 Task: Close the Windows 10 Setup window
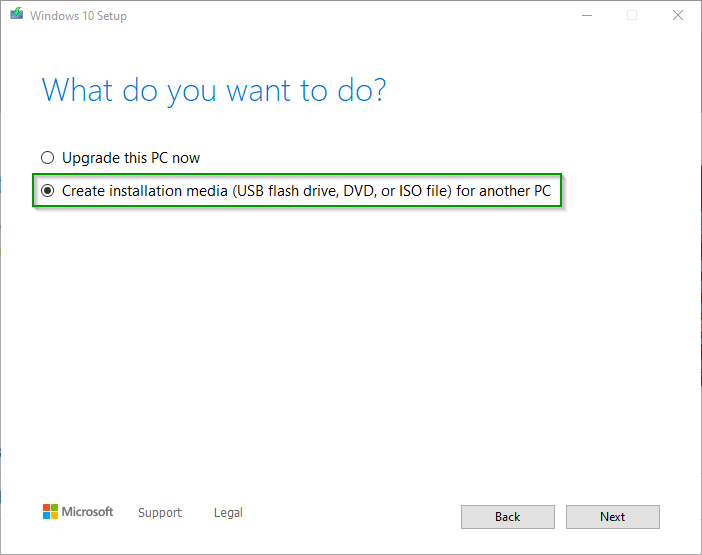tap(678, 15)
